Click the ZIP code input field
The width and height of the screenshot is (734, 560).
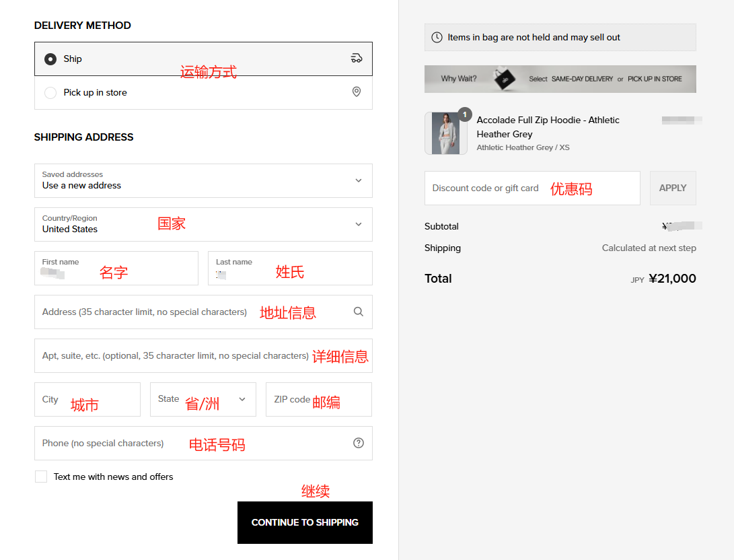tap(318, 399)
